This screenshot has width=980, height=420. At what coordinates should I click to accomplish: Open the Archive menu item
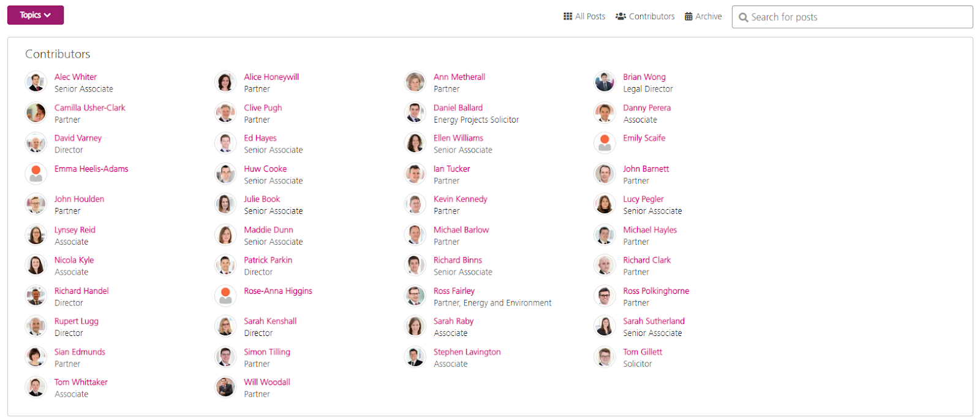[x=703, y=17]
